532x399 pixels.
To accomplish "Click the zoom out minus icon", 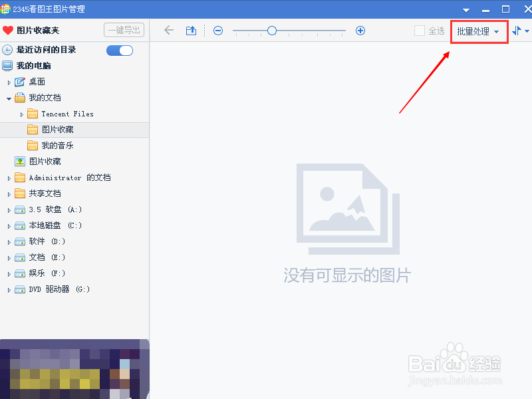I will click(x=218, y=31).
